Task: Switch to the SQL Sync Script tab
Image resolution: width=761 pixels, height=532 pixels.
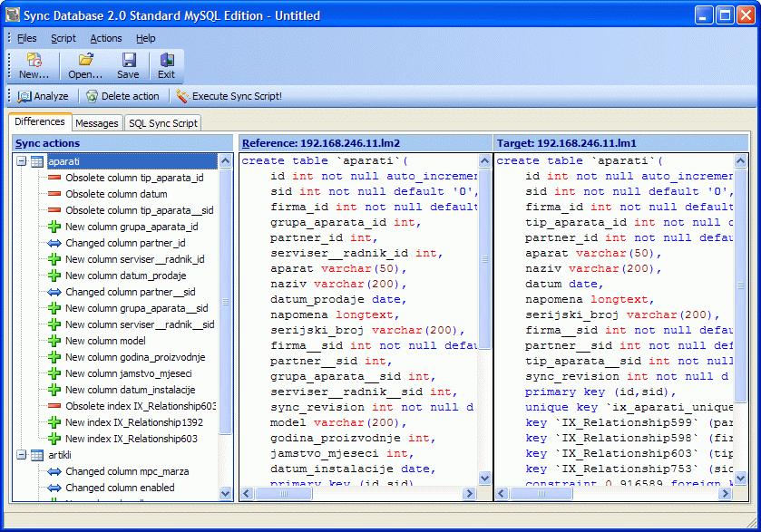Action: pyautogui.click(x=163, y=123)
